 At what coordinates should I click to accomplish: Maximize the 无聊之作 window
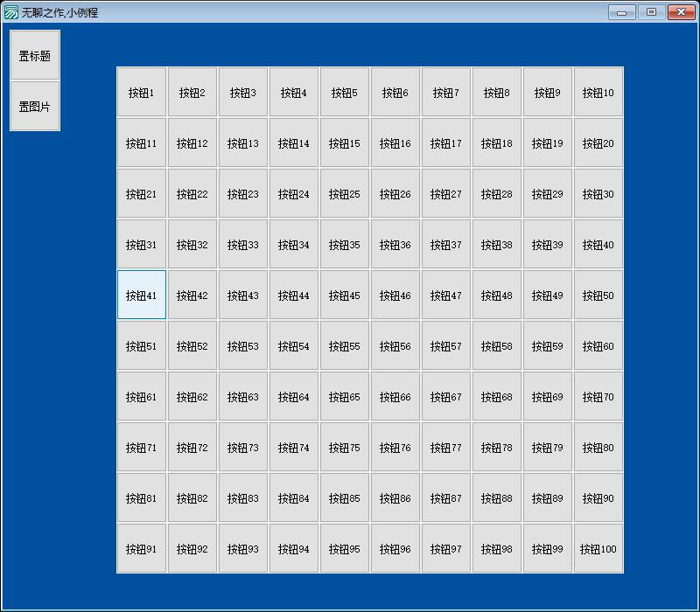coord(651,12)
